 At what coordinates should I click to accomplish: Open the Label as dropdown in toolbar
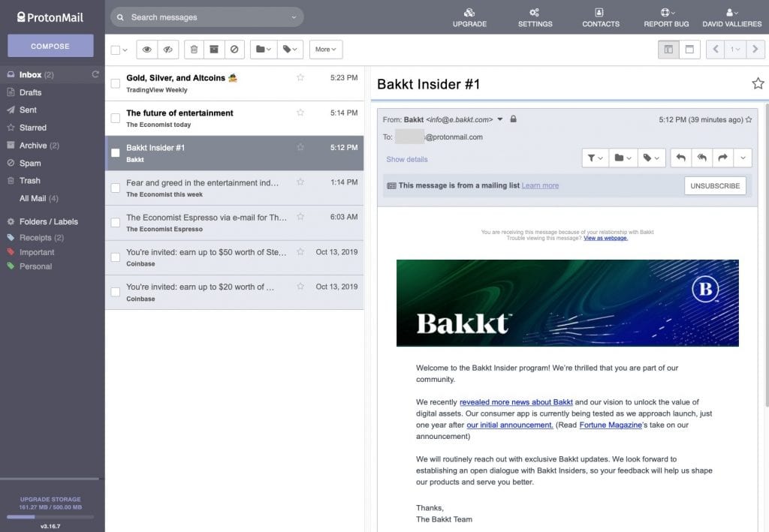[290, 50]
